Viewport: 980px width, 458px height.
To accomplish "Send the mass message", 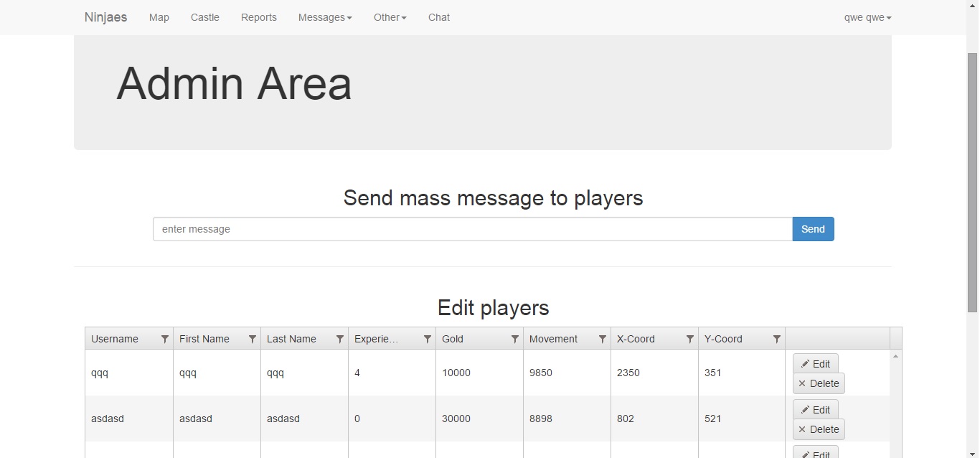I will [x=813, y=229].
